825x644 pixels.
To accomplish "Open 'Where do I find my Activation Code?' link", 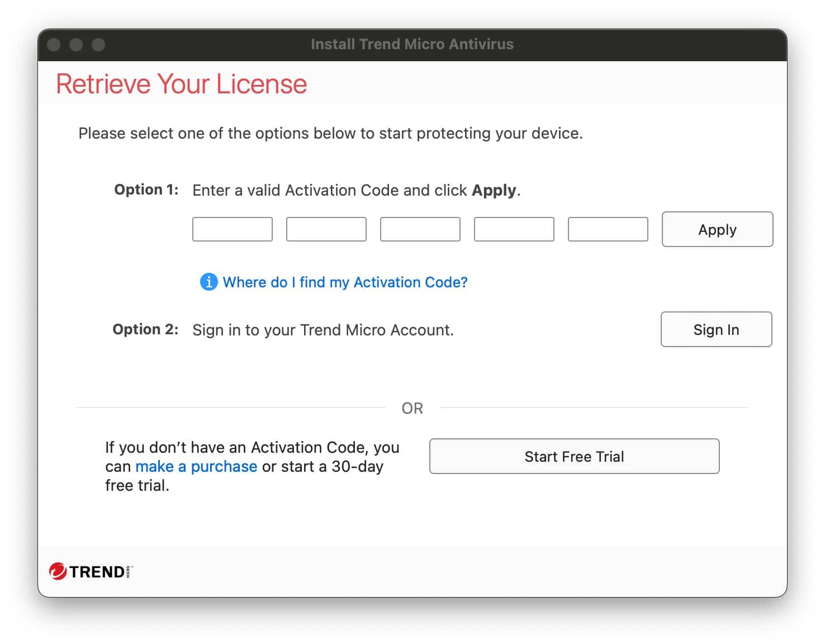I will click(x=345, y=282).
